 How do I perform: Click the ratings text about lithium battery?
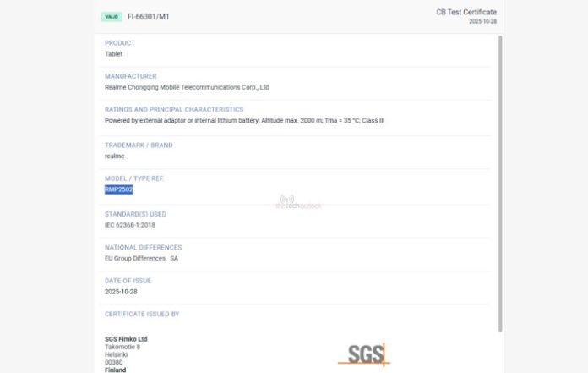[244, 121]
